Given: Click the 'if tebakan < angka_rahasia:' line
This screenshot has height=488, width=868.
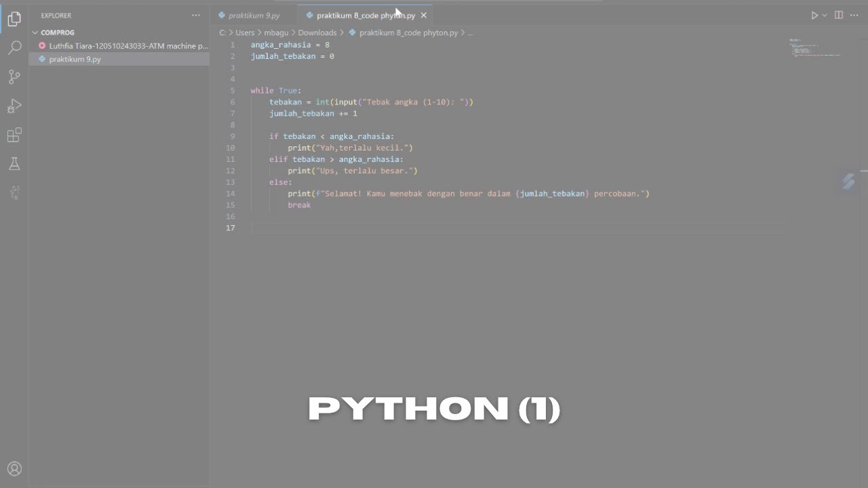Looking at the screenshot, I should tap(332, 136).
